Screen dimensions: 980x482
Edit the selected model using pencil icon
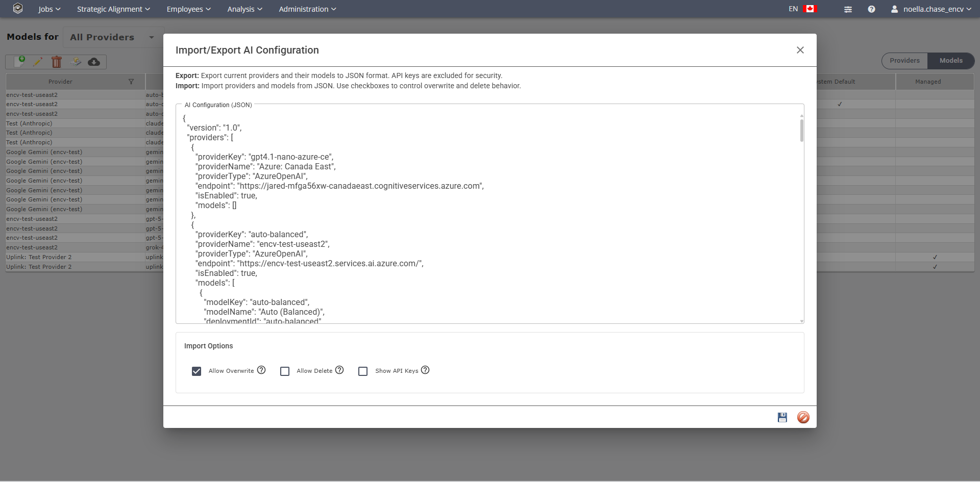(x=38, y=62)
